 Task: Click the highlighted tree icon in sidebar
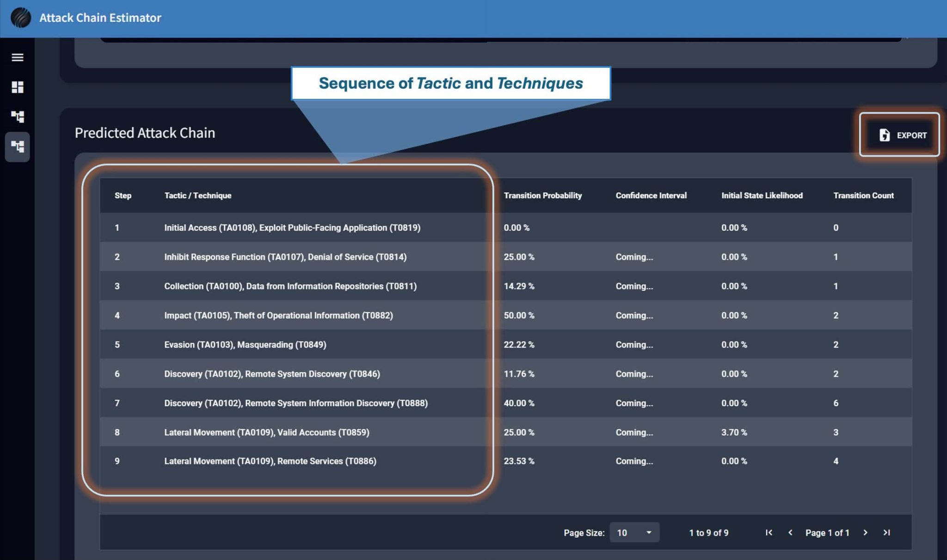point(18,147)
